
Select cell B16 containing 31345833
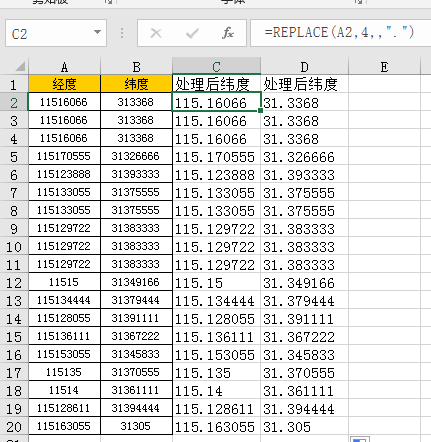pos(136,354)
